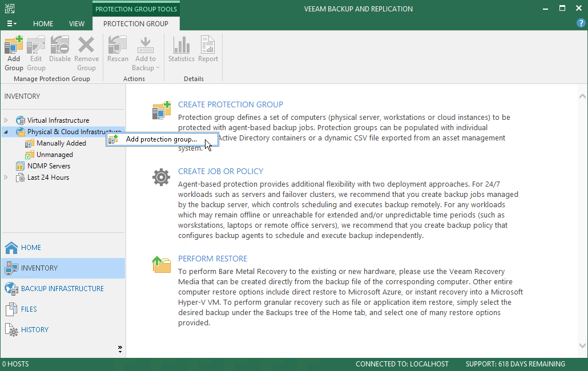
Task: Select Virtual Infrastructure in the tree
Action: (58, 120)
